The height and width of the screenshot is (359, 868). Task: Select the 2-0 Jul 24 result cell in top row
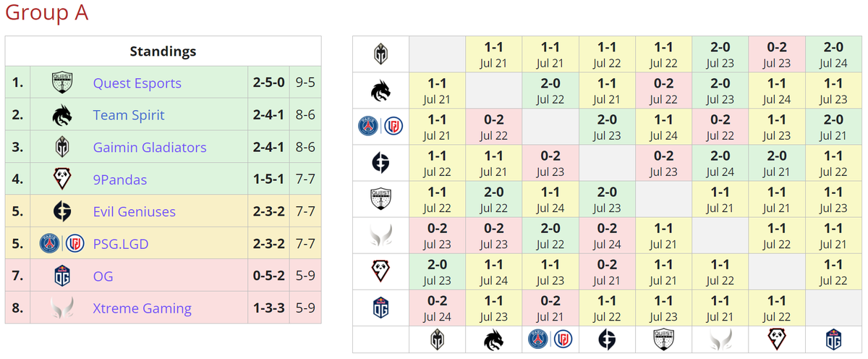point(833,54)
